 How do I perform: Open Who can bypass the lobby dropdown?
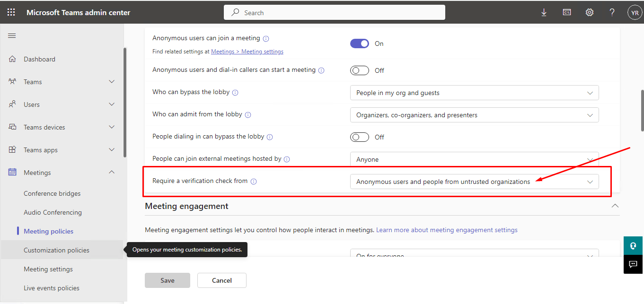pyautogui.click(x=474, y=93)
